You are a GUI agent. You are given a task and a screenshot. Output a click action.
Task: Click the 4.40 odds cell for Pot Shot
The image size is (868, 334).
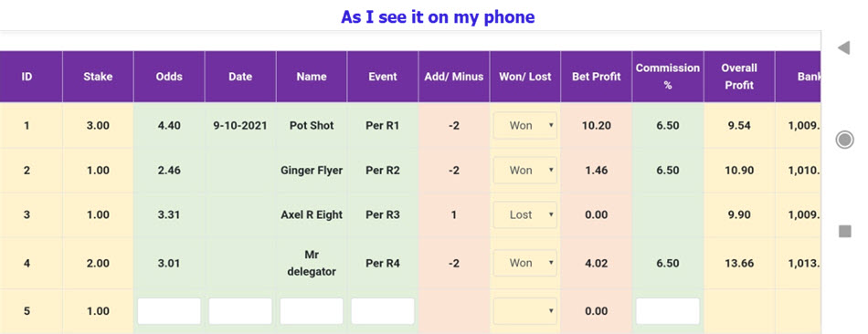point(169,126)
